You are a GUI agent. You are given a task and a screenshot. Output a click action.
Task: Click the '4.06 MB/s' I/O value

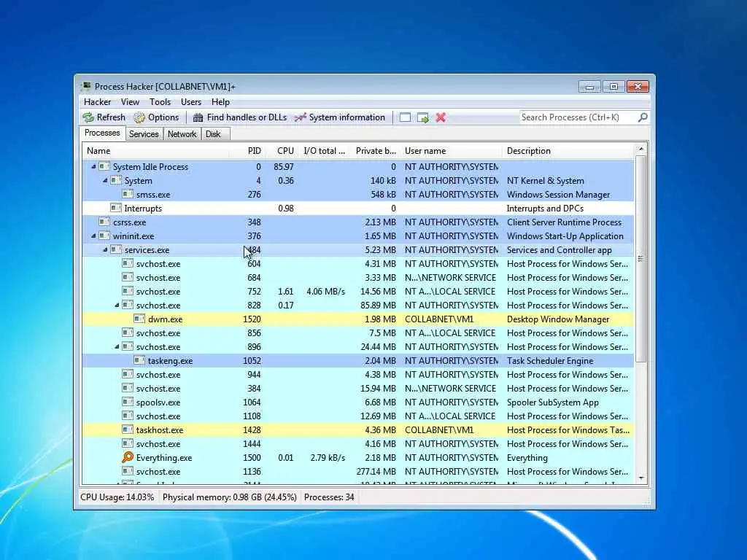tap(326, 292)
